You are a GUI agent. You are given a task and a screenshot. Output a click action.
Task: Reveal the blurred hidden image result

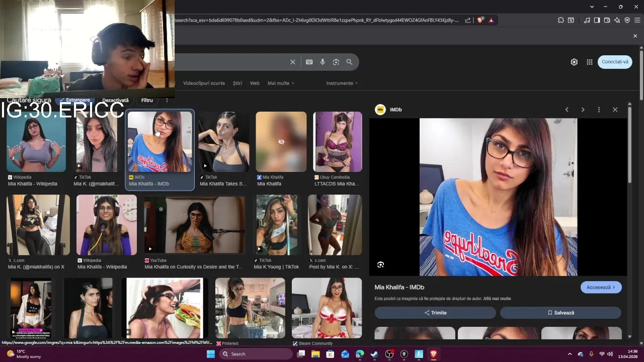[x=281, y=142]
